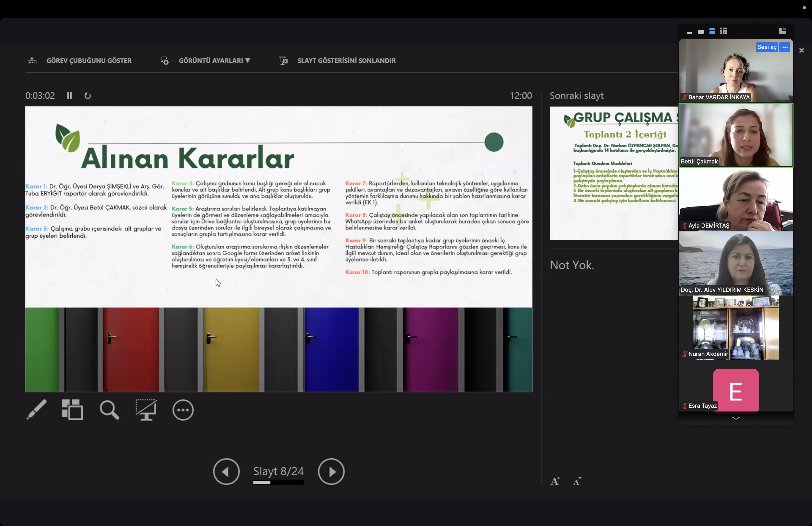Click SLAYT GÖSTERİSİNİ SONLANDIR
The image size is (812, 526).
click(346, 60)
